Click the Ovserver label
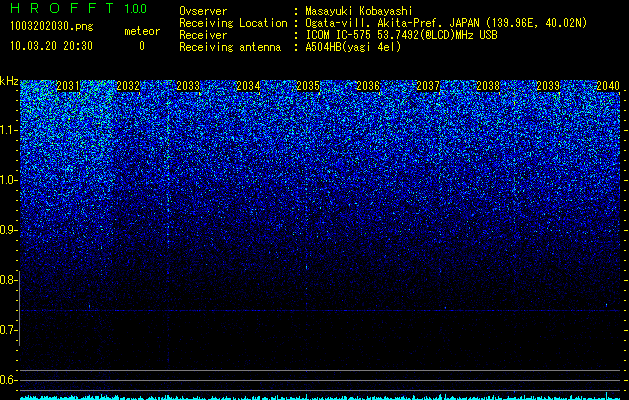This screenshot has width=629, height=400. 203,11
